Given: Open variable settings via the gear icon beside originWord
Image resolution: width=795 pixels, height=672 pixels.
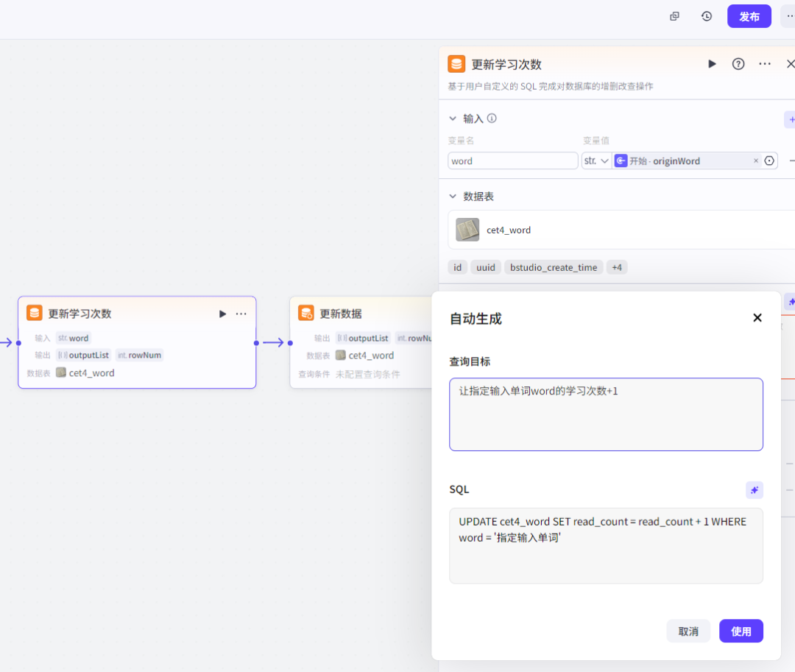Looking at the screenshot, I should 769,160.
